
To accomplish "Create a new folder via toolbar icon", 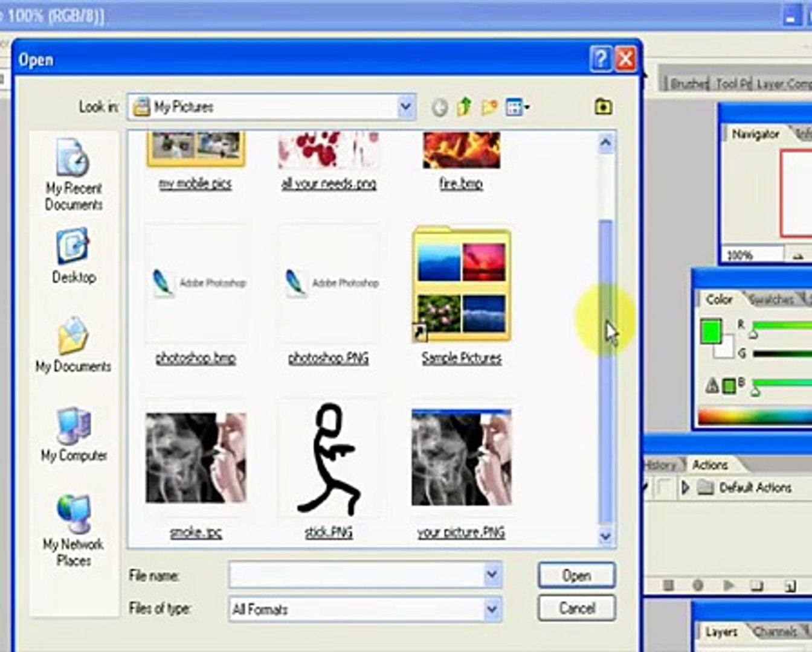I will pos(489,107).
